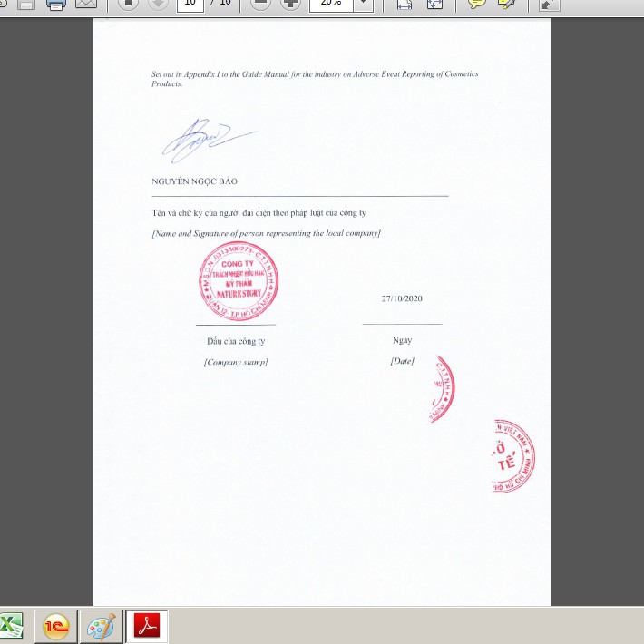This screenshot has width=644, height=644.
Task: Click the zoom out minus button
Action: click(x=260, y=4)
